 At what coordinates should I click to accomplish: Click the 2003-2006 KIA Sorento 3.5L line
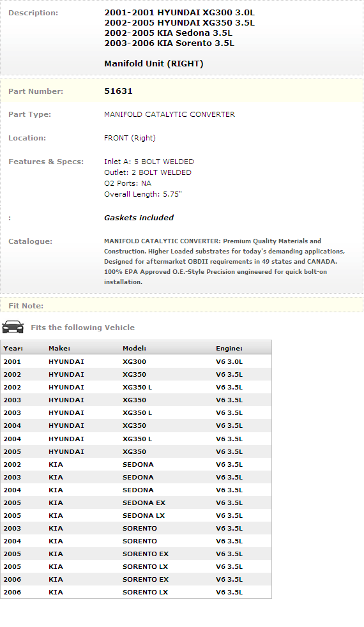[x=169, y=43]
